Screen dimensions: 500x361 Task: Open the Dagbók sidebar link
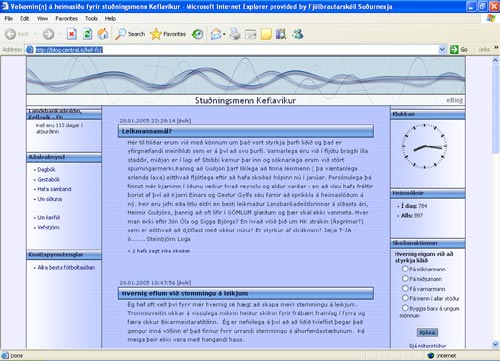pos(46,170)
